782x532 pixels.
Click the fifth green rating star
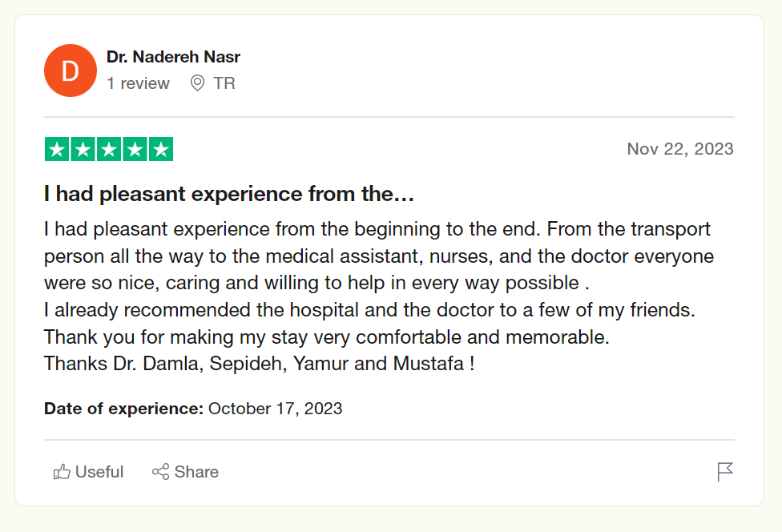[161, 149]
